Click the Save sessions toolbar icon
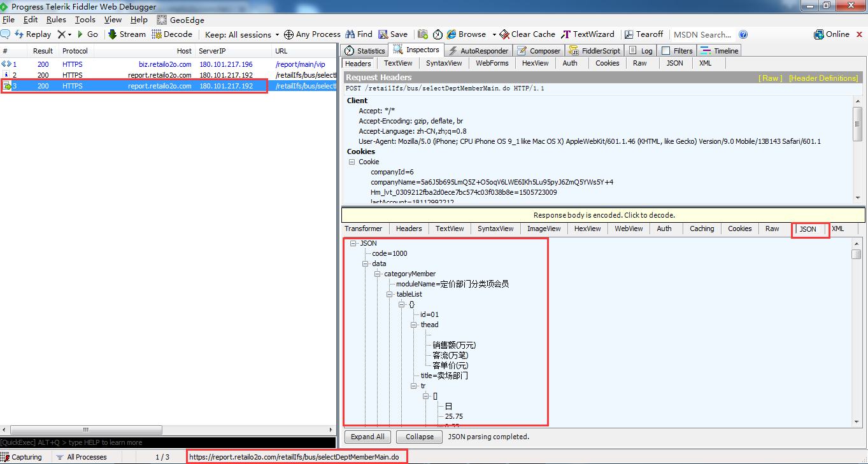Screen dimensions: 868x464 tap(393, 34)
